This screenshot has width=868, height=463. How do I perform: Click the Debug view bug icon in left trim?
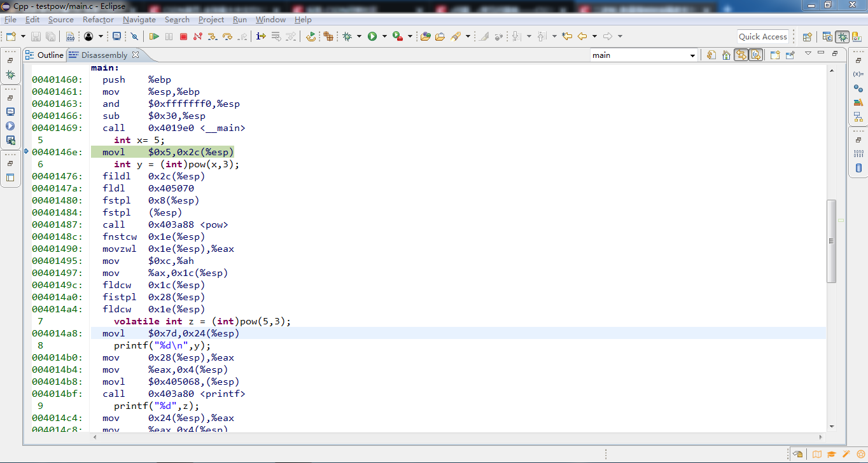point(10,74)
